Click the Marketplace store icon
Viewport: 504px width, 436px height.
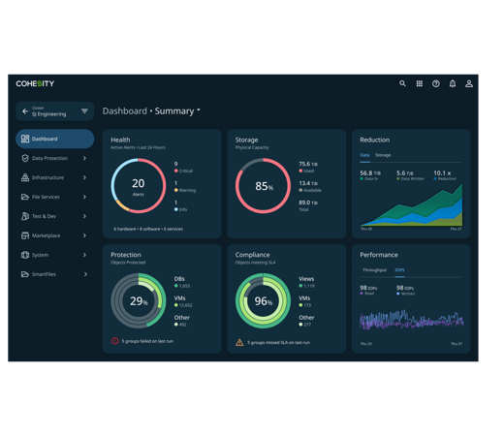tap(25, 235)
